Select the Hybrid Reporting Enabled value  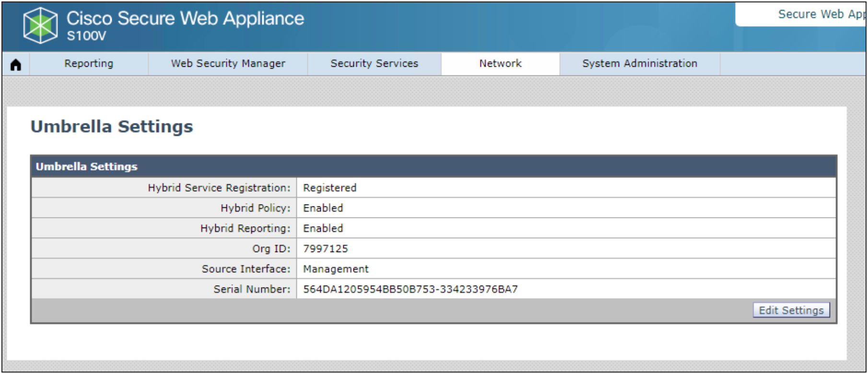[323, 228]
